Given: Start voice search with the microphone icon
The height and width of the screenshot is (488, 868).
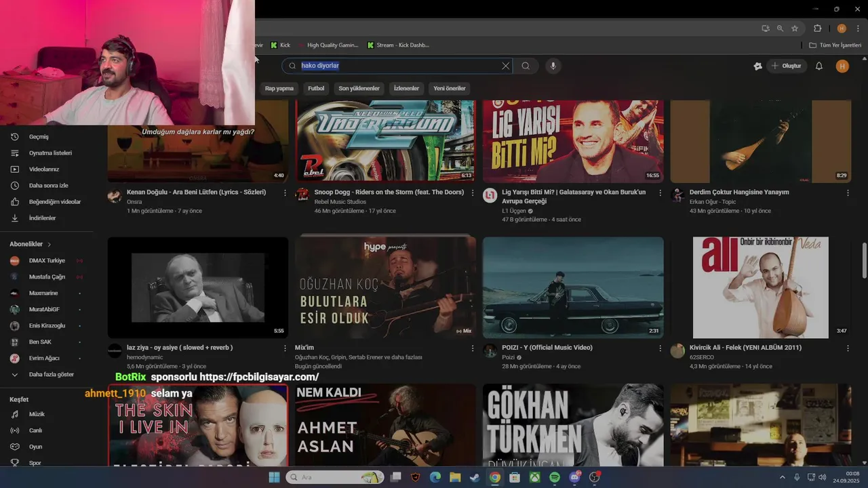Looking at the screenshot, I should (553, 66).
